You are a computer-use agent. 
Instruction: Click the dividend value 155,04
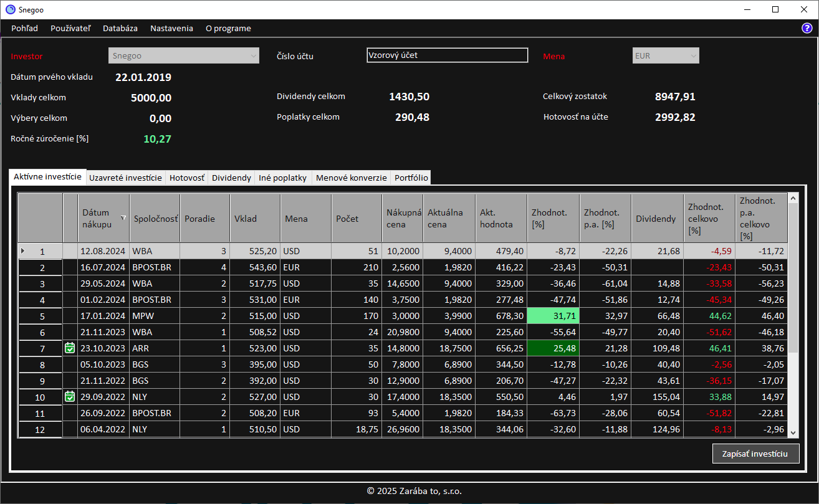[658, 397]
